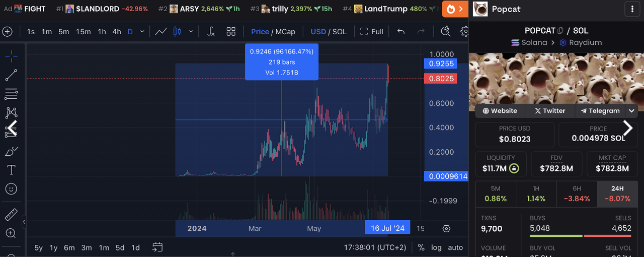Select the 15m timeframe
This screenshot has width=644, height=257.
pyautogui.click(x=84, y=32)
